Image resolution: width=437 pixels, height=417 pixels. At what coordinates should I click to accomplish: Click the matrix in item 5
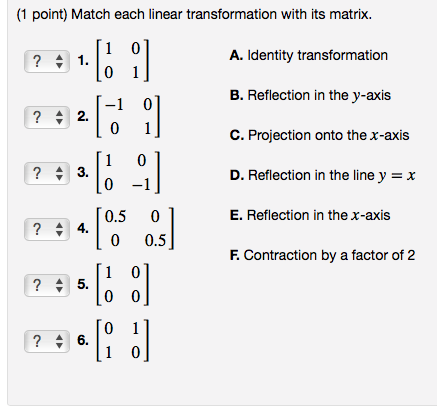pos(122,285)
